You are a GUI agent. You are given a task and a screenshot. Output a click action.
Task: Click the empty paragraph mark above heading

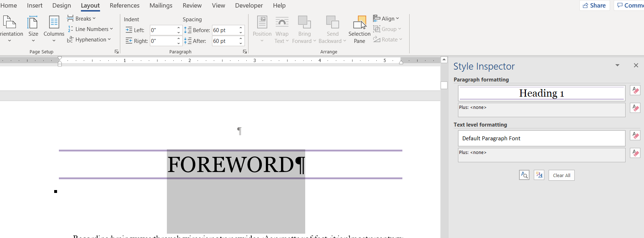[x=239, y=131]
